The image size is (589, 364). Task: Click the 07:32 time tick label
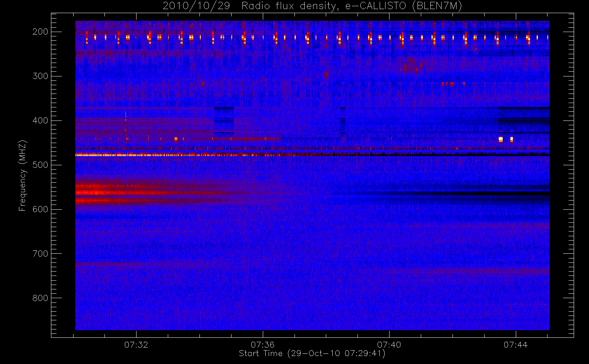coord(136,345)
